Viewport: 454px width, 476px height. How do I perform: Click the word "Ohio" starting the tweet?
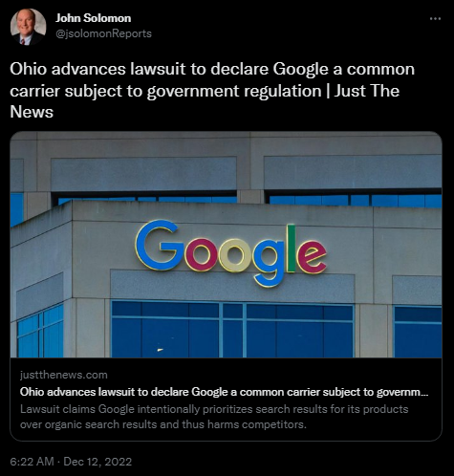[28, 69]
